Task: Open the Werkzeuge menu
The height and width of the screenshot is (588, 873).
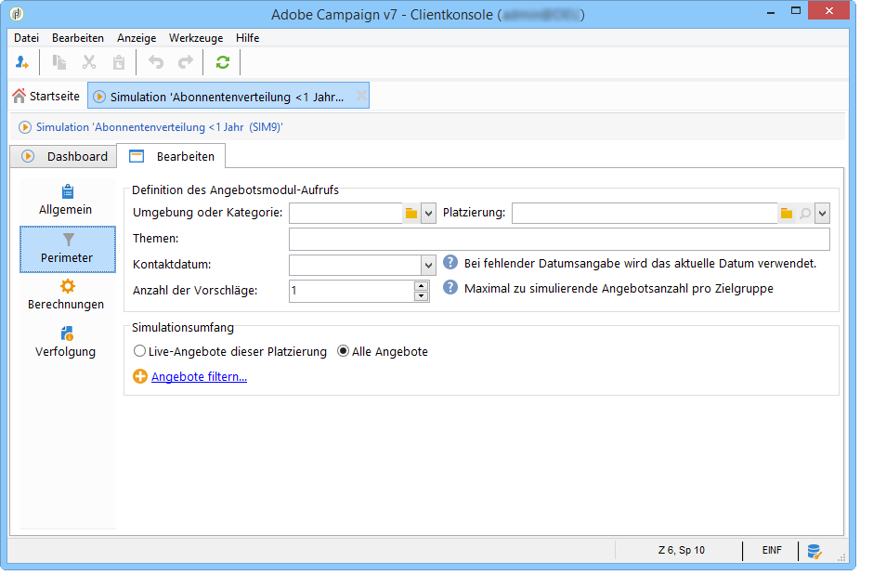Action: tap(196, 38)
